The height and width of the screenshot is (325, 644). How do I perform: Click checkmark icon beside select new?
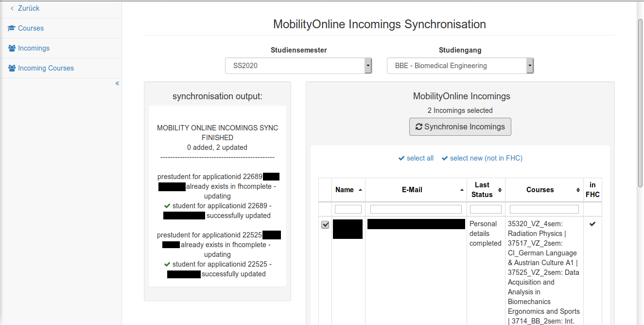pos(445,158)
